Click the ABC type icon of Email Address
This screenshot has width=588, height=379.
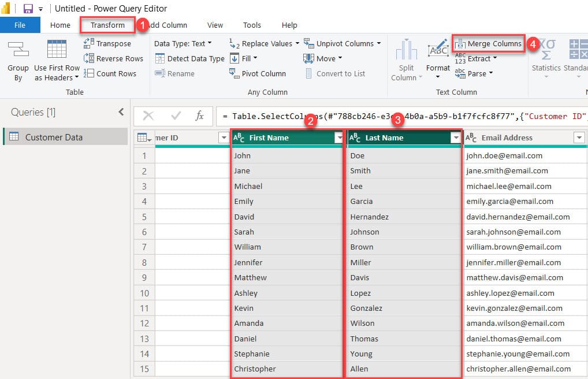471,138
